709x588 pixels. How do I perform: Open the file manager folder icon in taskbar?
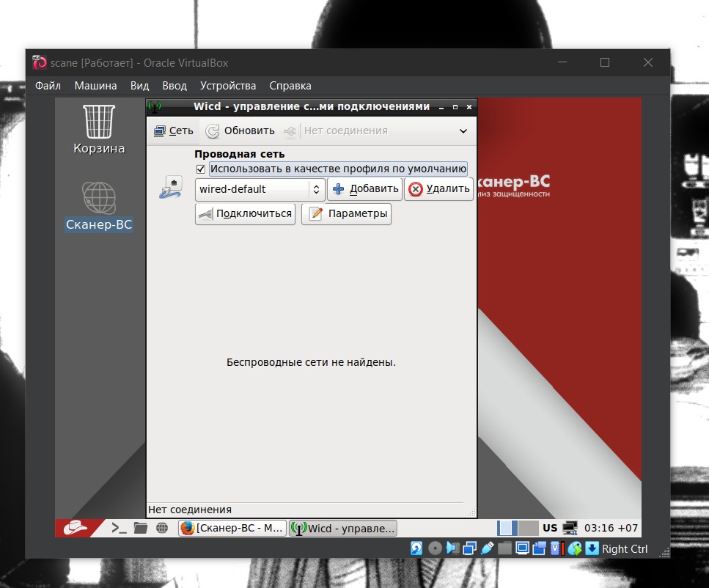pos(141,528)
